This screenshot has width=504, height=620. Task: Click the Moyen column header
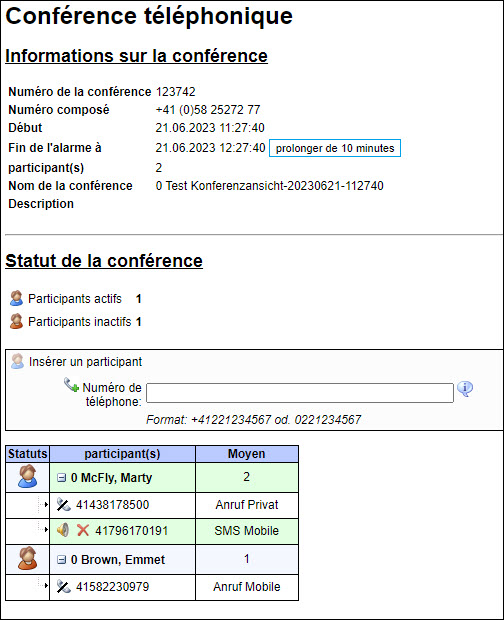(x=247, y=454)
